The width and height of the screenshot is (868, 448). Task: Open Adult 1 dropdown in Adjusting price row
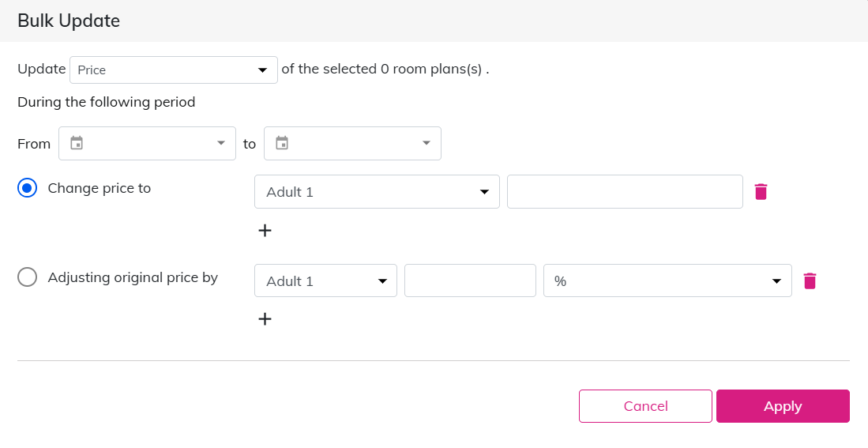(325, 280)
